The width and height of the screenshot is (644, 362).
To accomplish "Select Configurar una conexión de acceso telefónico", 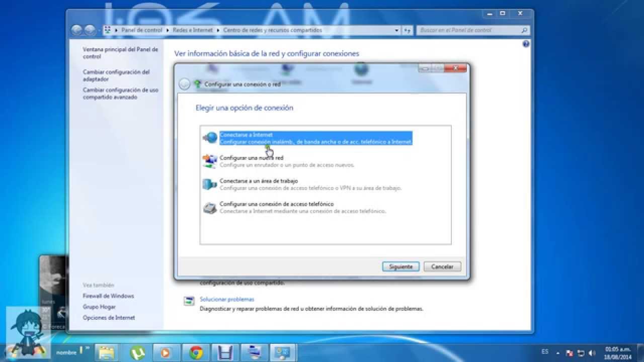I will [302, 208].
